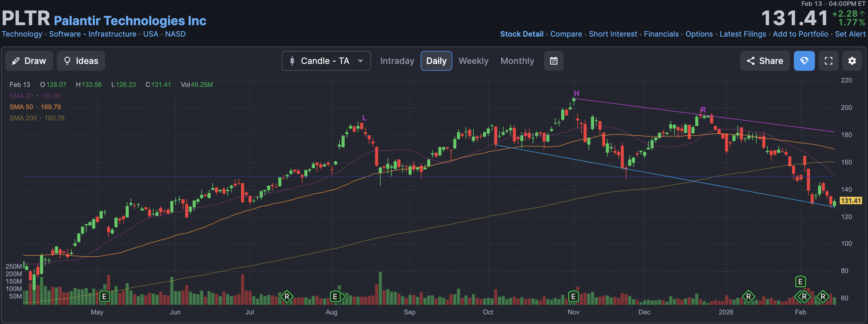Open the USA country link
The image size is (868, 324).
151,34
